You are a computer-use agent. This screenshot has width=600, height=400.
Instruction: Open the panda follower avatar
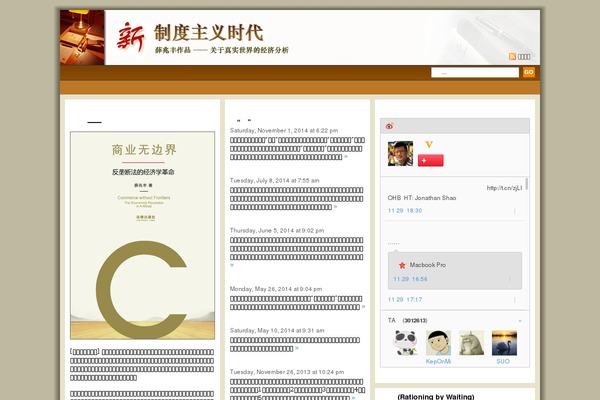pos(405,343)
